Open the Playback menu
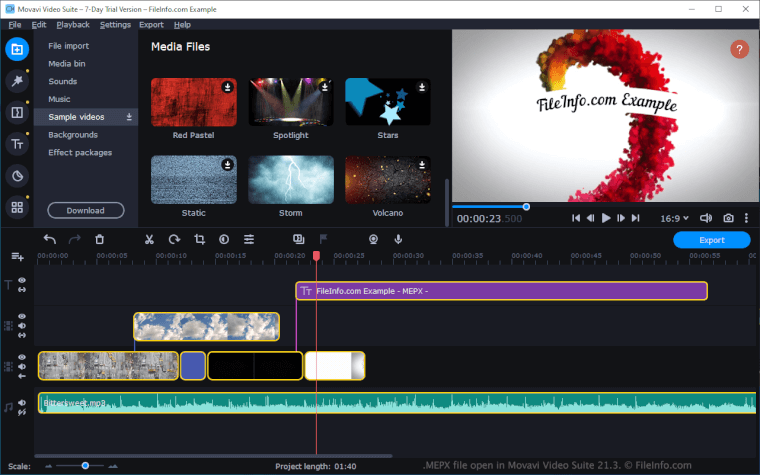The image size is (760, 475). pos(72,24)
